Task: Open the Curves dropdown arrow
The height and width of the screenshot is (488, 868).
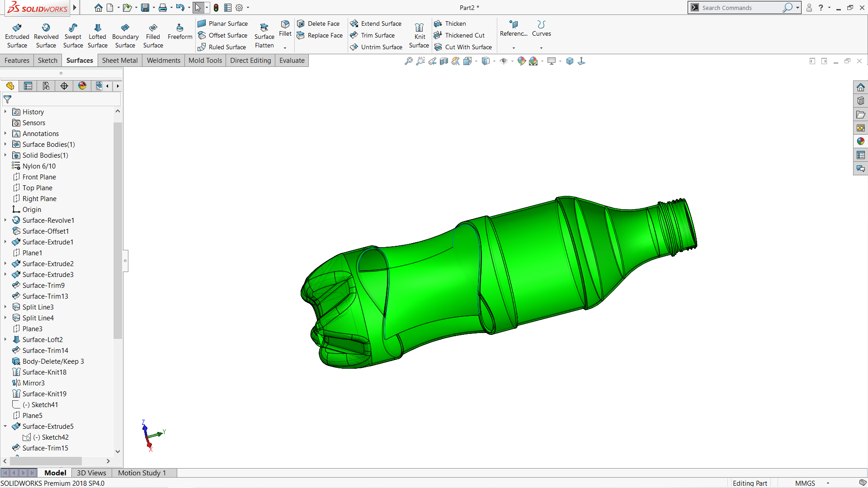Action: [541, 48]
